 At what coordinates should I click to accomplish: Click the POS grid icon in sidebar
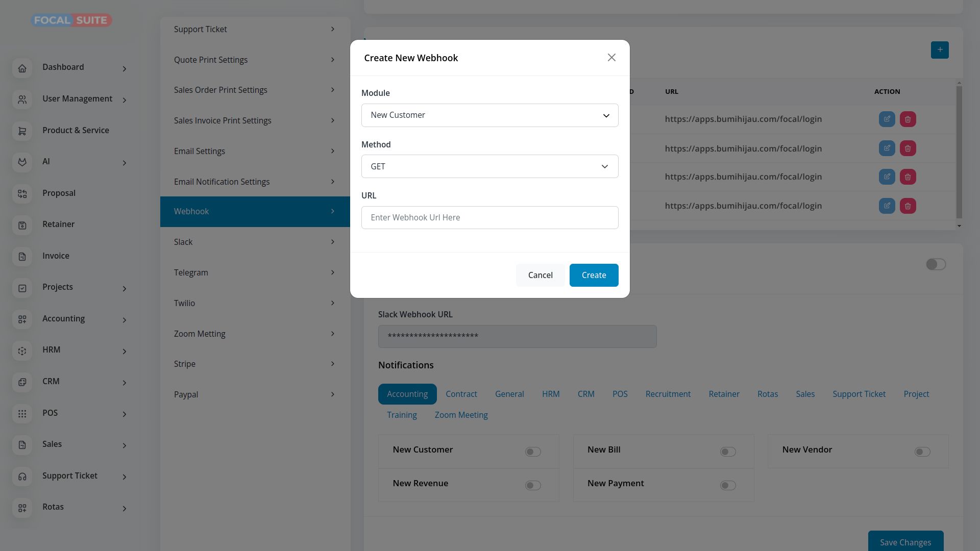(22, 414)
